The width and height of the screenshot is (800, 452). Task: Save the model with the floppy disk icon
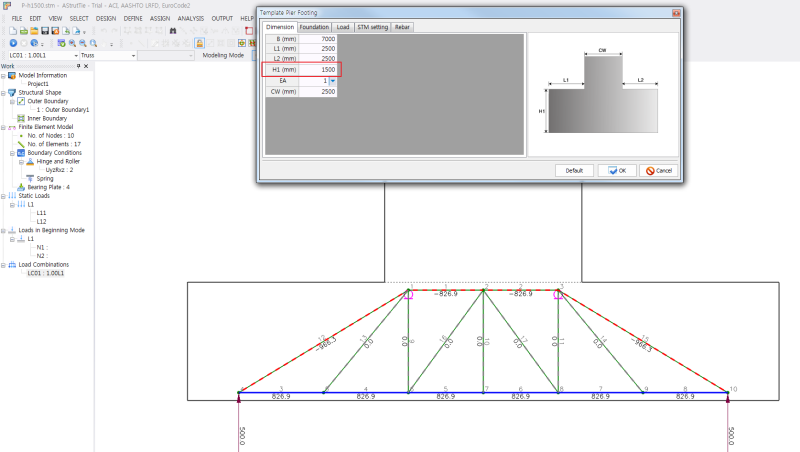tap(45, 31)
